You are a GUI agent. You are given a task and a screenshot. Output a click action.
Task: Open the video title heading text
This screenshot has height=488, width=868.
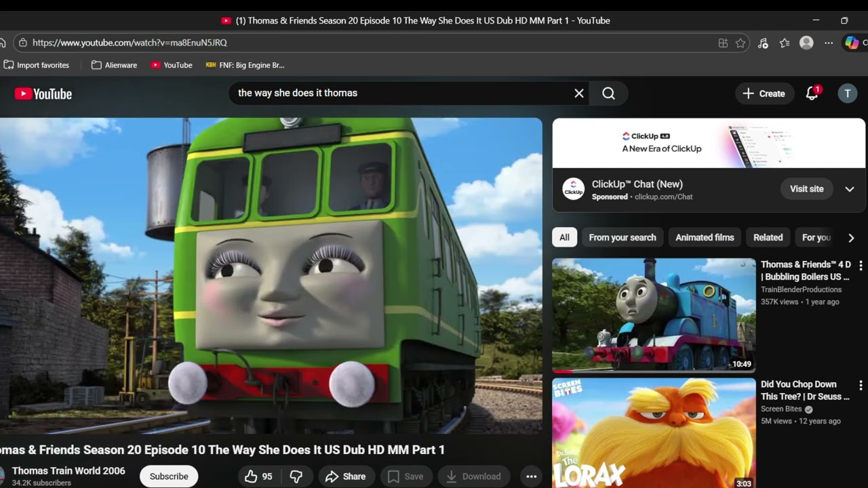click(x=222, y=450)
